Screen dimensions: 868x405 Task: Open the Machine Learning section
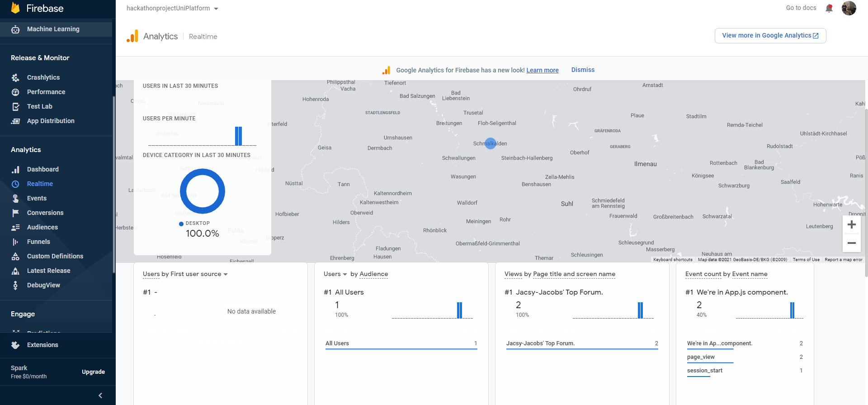click(53, 29)
